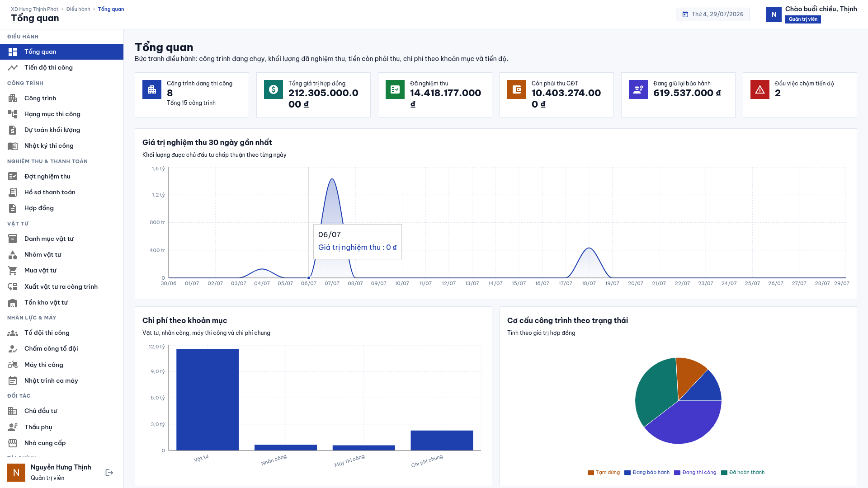The image size is (868, 488).
Task: Click Máy thi công tractor icon
Action: coord(13,365)
